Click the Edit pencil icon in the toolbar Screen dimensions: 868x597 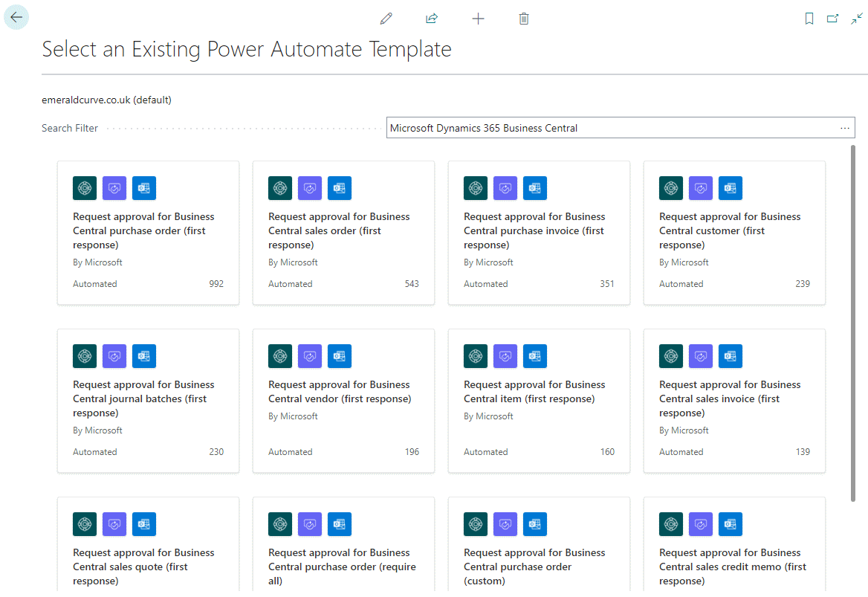(386, 18)
